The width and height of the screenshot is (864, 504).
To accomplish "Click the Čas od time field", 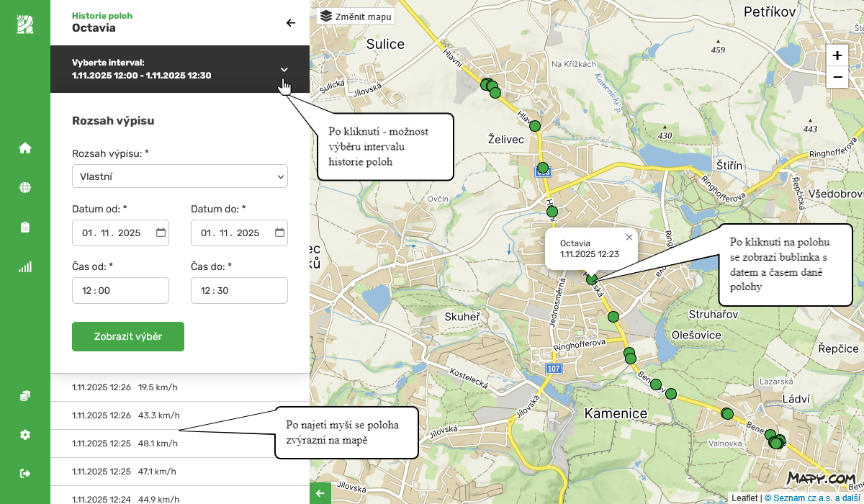I will [120, 291].
